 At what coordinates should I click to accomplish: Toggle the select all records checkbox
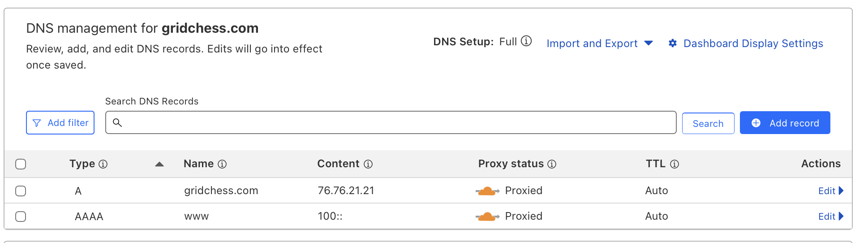click(21, 164)
